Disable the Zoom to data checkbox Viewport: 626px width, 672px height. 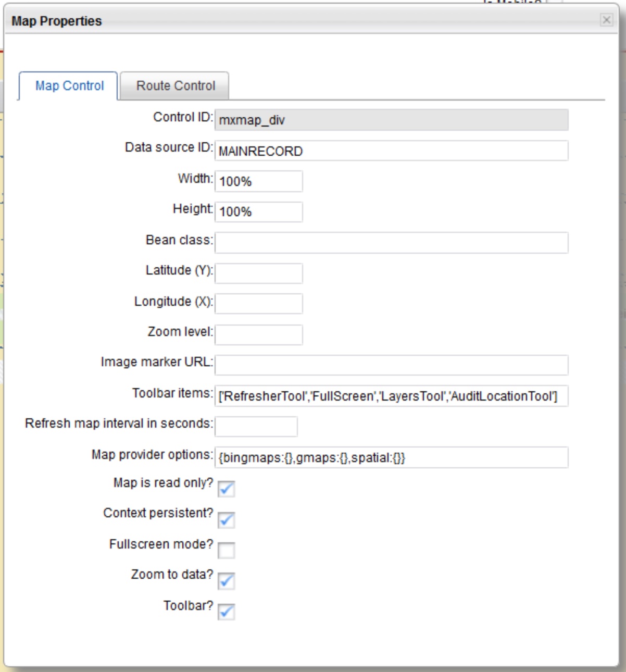227,581
